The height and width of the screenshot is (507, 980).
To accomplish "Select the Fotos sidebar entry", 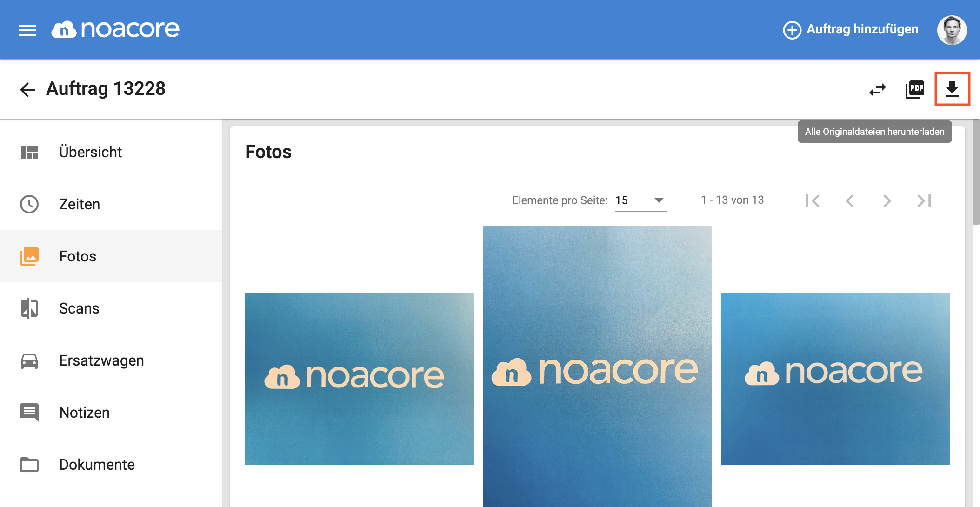I will (x=111, y=256).
